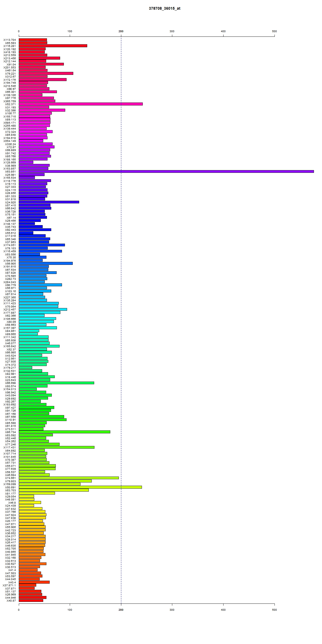The width and height of the screenshot is (322, 644).
Task: Click the blue bar of row X56.905
Action: pos(46,264)
